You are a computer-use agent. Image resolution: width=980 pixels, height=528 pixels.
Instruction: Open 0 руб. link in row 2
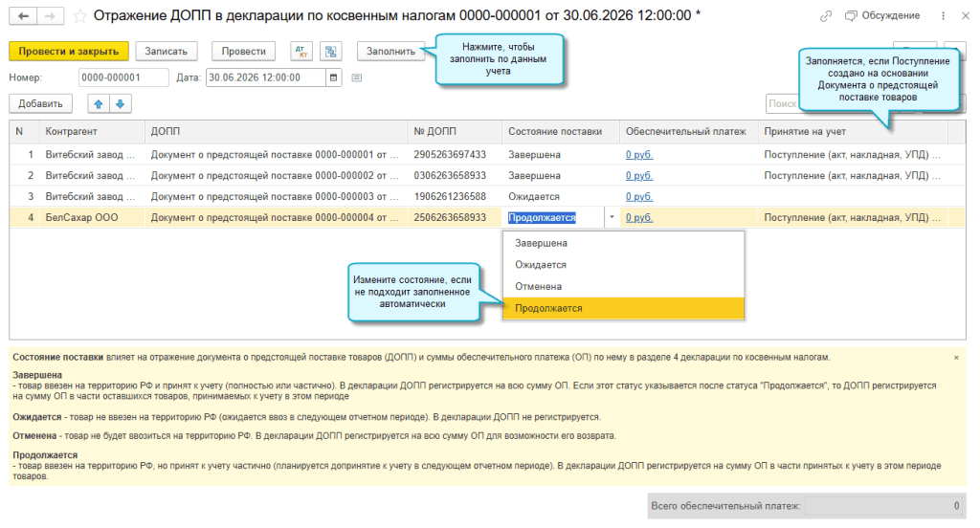638,176
